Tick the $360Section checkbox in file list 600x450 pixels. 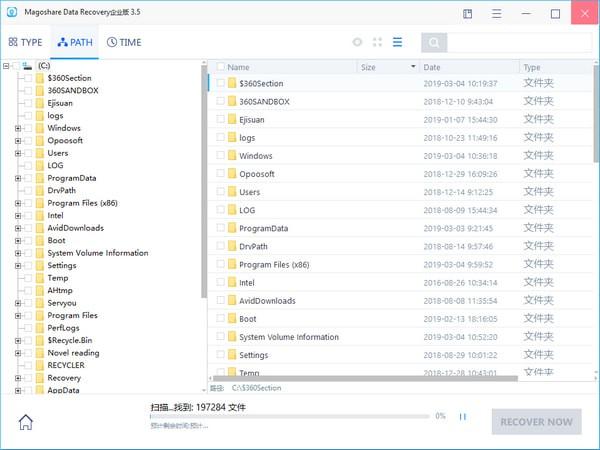click(220, 83)
